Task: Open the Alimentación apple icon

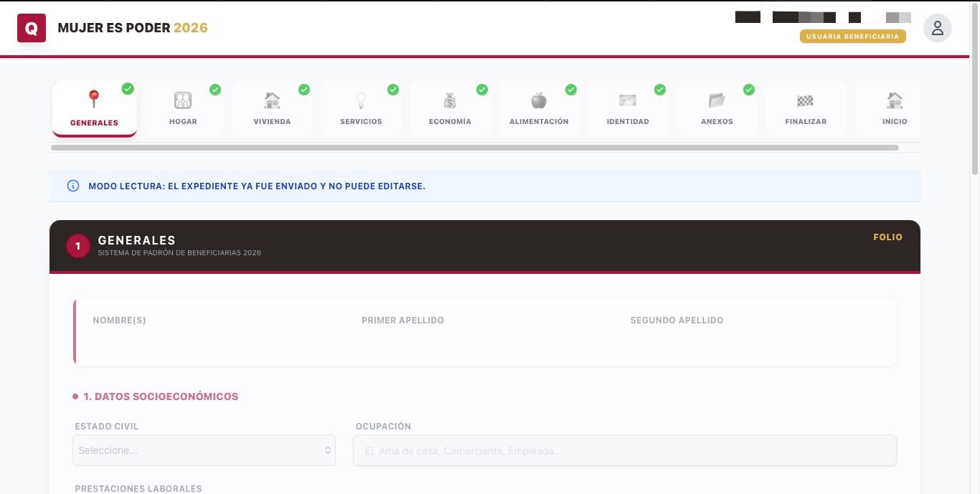Action: coord(539,100)
